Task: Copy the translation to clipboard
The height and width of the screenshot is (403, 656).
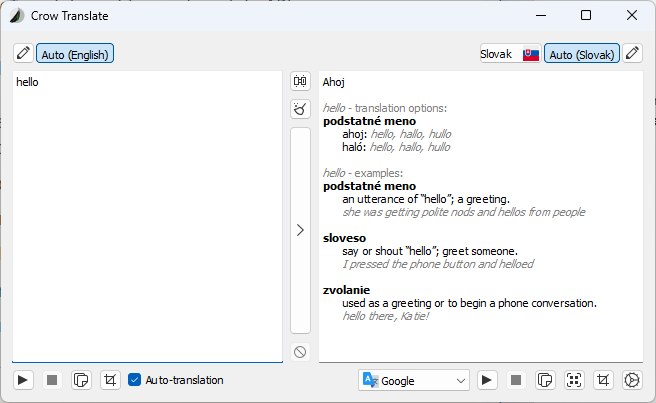Action: coord(545,380)
